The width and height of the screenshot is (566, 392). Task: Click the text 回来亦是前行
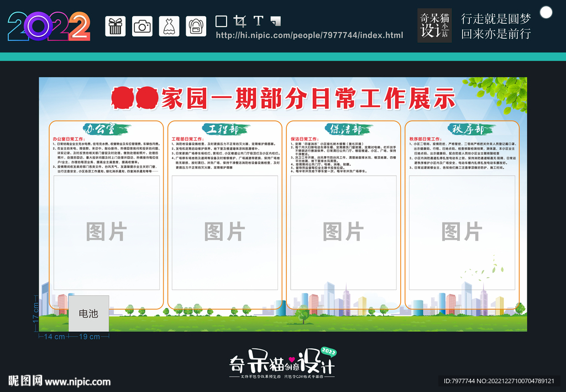[x=496, y=34]
